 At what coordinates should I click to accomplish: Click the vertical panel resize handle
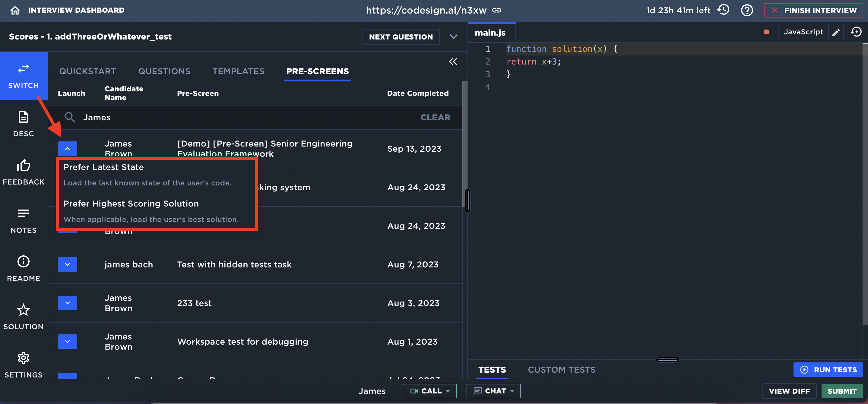coord(467,200)
